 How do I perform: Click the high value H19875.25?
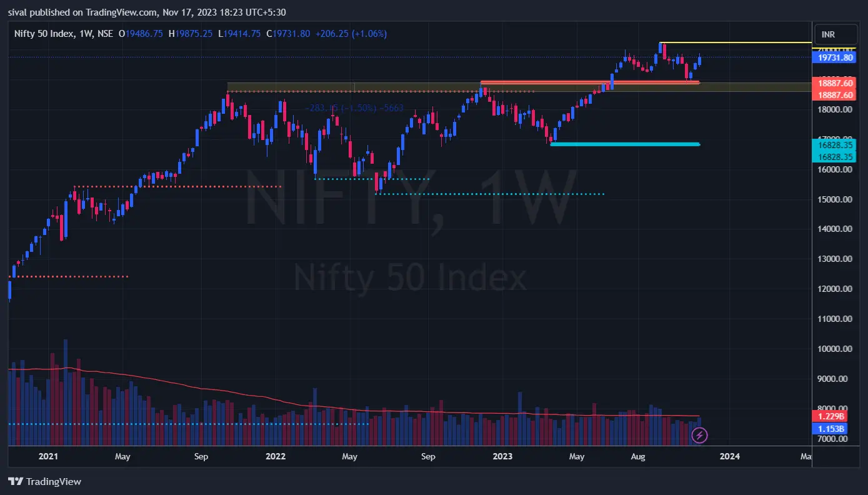click(x=191, y=34)
